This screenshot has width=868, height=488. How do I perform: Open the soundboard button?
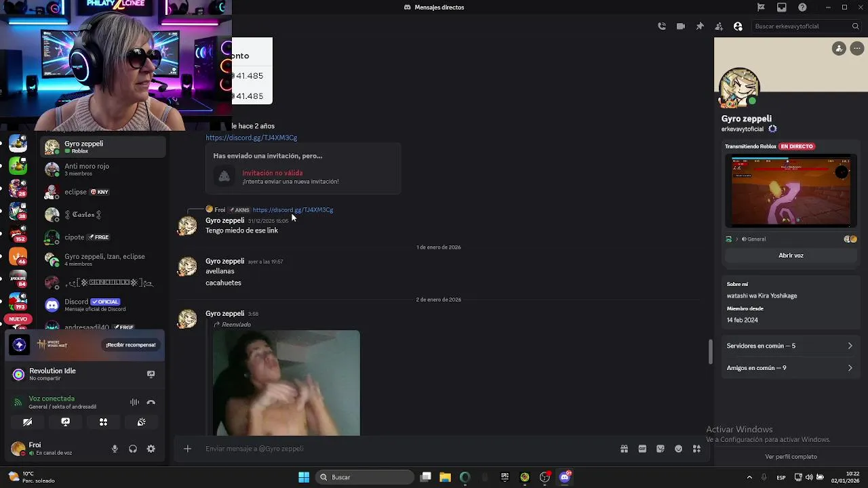point(141,422)
